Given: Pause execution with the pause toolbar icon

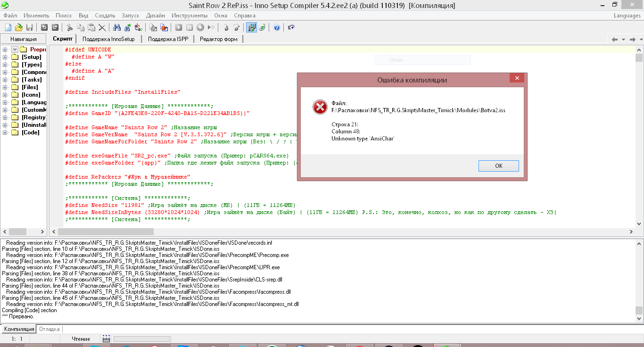Looking at the screenshot, I should [x=190, y=27].
